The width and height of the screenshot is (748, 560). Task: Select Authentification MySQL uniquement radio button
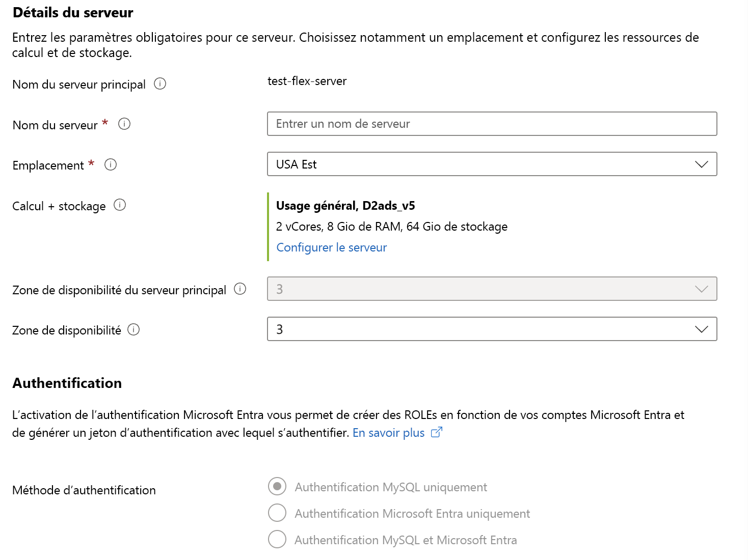point(277,486)
